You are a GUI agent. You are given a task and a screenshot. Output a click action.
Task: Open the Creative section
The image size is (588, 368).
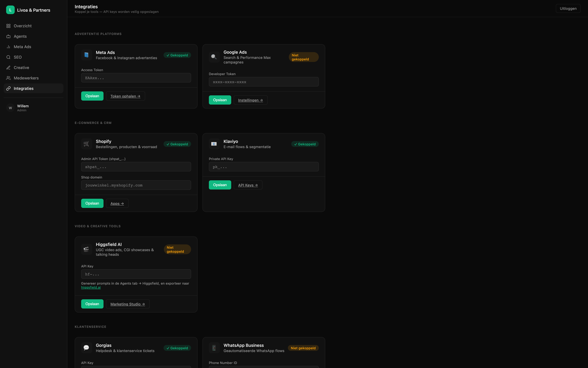[34, 68]
